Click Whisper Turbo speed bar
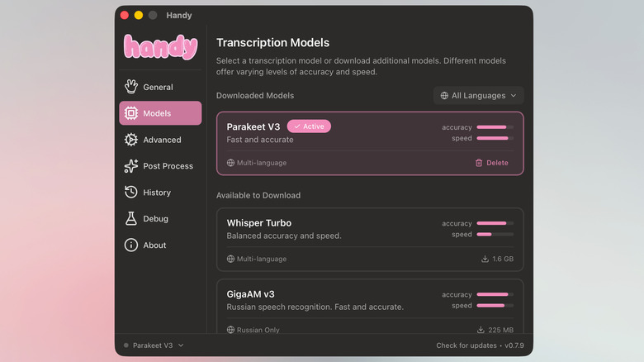The image size is (644, 362). tap(495, 235)
